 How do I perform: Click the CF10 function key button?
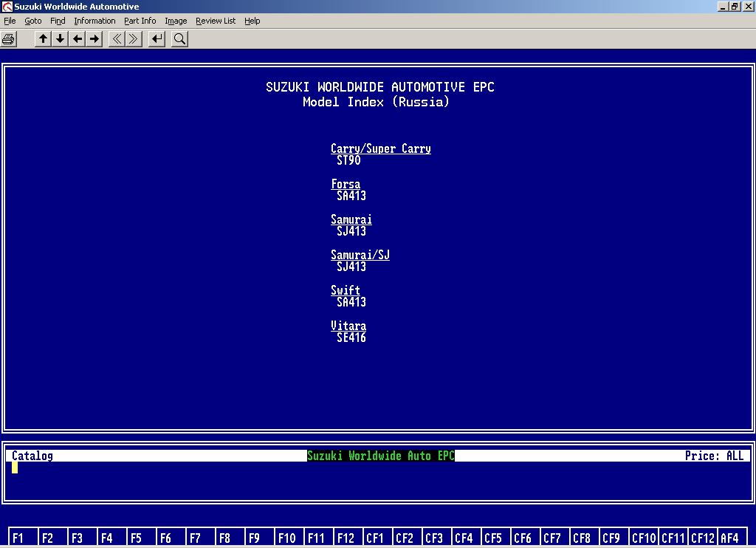[x=644, y=538]
